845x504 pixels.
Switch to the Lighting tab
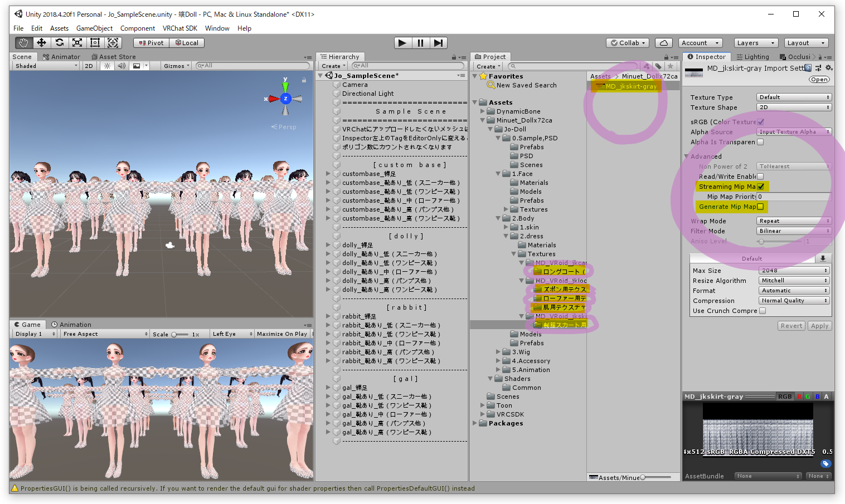coord(752,57)
